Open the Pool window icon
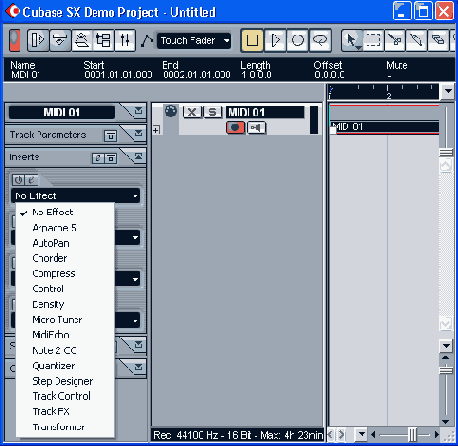 coord(103,40)
